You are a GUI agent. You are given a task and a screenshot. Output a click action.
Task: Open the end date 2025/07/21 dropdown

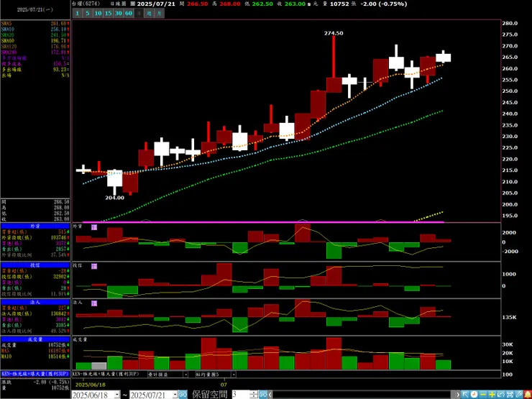click(x=175, y=395)
